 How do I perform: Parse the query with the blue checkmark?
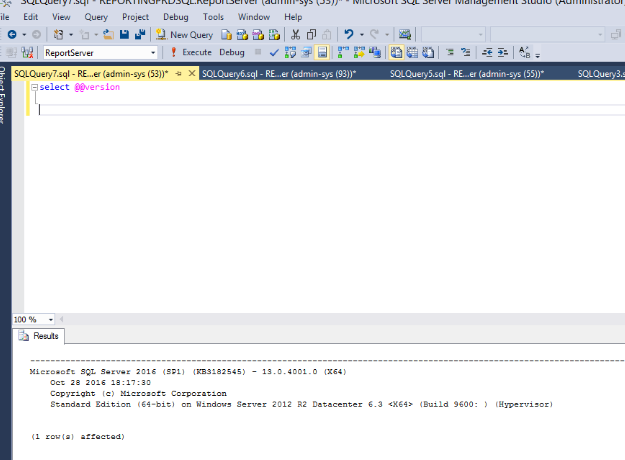pos(274,53)
